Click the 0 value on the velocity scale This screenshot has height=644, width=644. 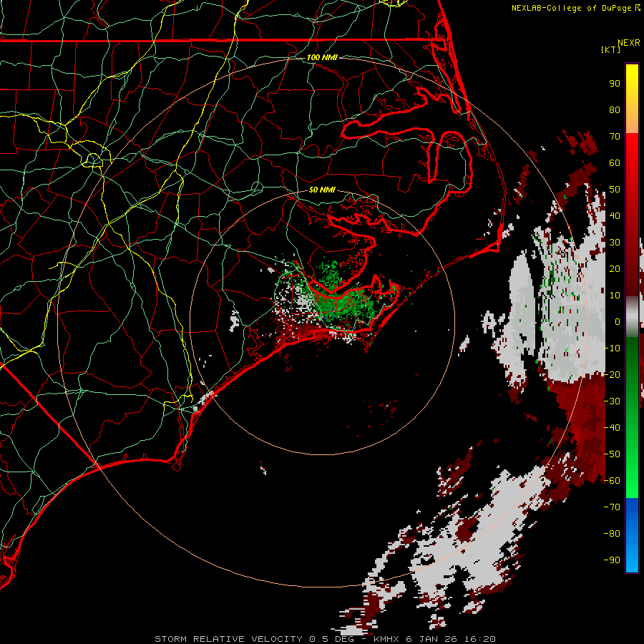click(x=618, y=321)
